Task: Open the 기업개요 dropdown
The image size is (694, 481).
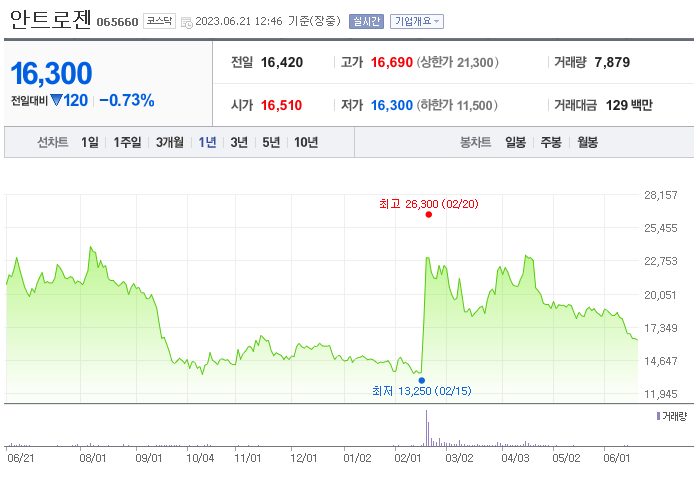Action: click(417, 21)
